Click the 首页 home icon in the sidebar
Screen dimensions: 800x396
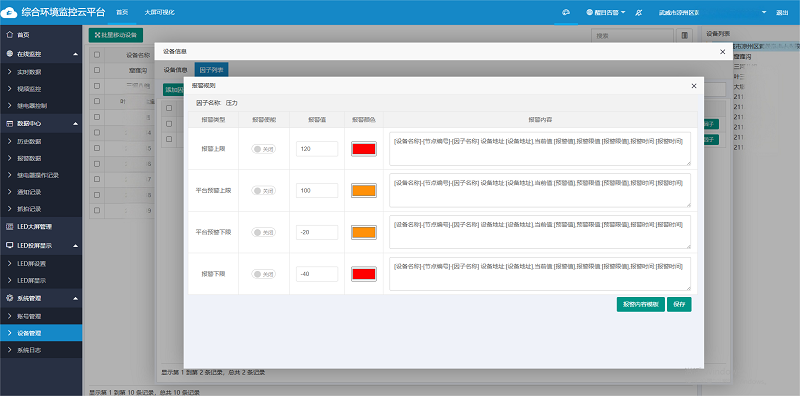9,35
